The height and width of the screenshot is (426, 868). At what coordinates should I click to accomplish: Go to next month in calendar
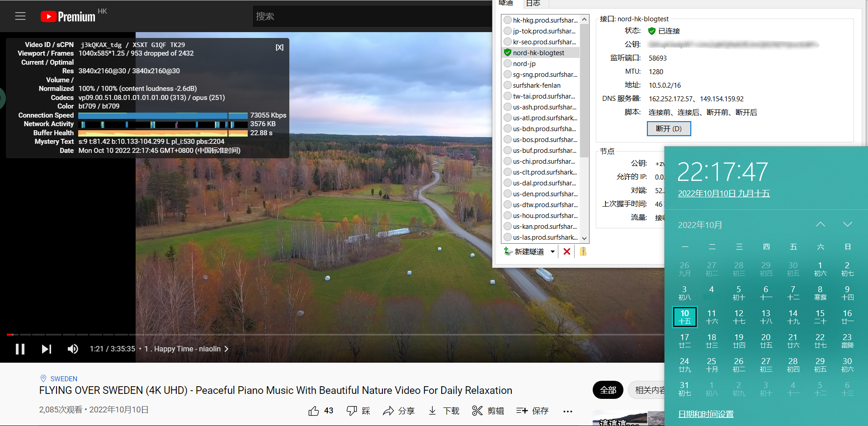[847, 224]
